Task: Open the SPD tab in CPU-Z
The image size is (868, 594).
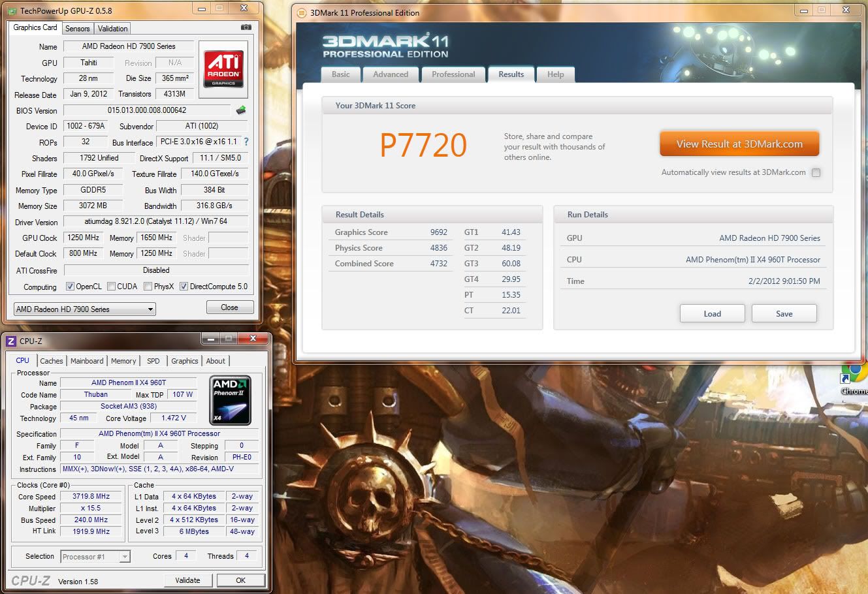Action: [153, 361]
